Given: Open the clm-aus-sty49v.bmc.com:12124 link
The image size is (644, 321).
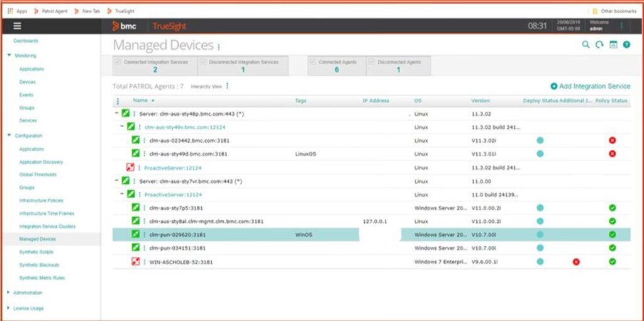Looking at the screenshot, I should [178, 127].
